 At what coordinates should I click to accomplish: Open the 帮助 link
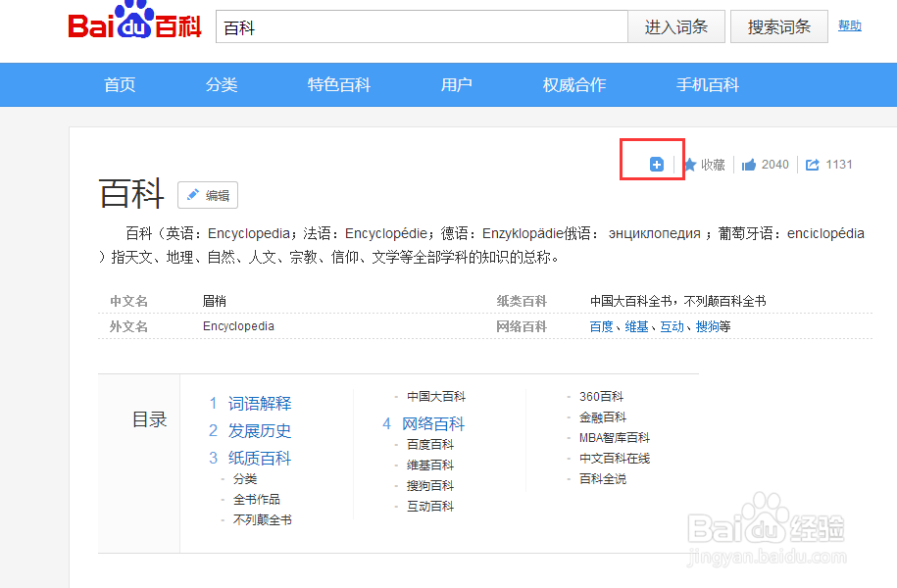tap(850, 25)
